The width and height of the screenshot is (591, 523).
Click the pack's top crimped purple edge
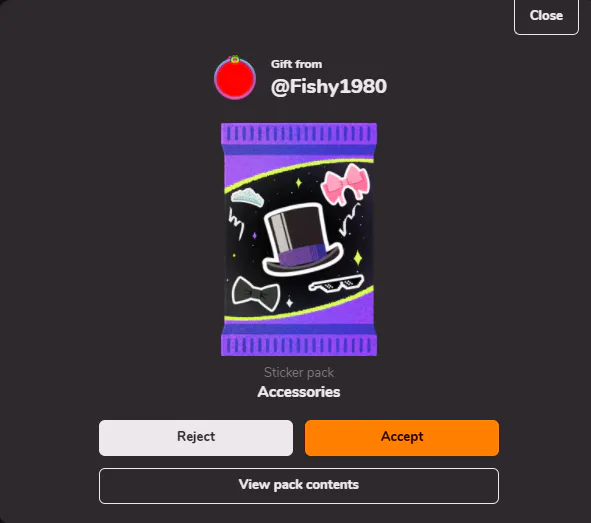[299, 134]
